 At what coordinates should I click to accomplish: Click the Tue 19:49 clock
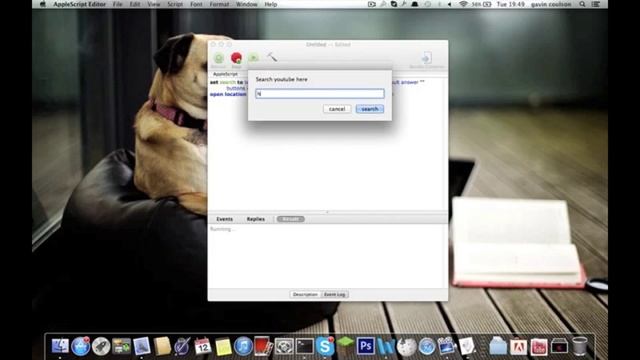511,4
